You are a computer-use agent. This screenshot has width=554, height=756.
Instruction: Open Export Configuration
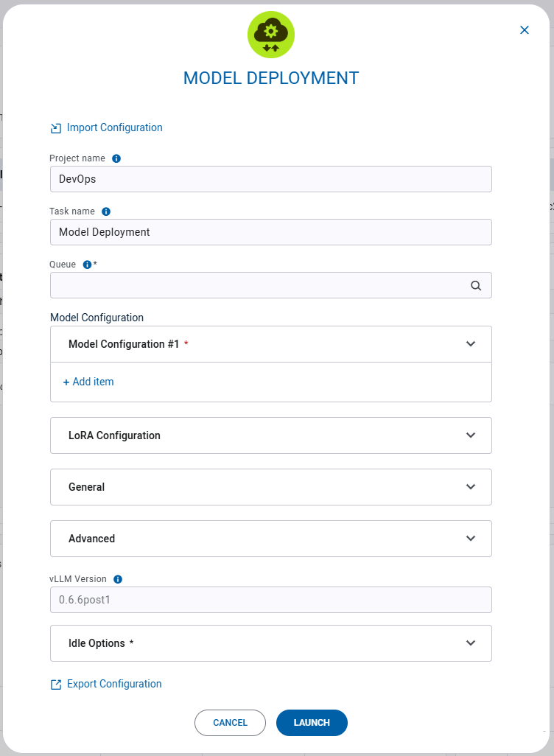click(114, 684)
